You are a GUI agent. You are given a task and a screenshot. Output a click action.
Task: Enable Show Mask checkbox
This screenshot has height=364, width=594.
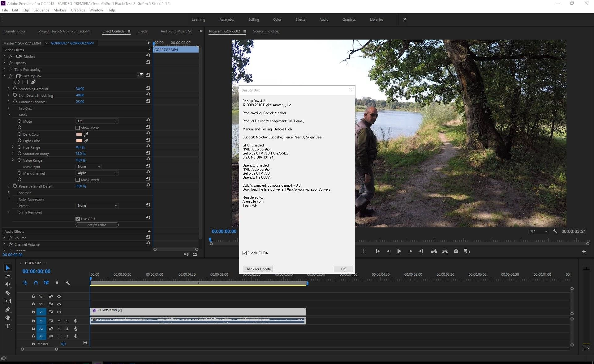coord(78,128)
